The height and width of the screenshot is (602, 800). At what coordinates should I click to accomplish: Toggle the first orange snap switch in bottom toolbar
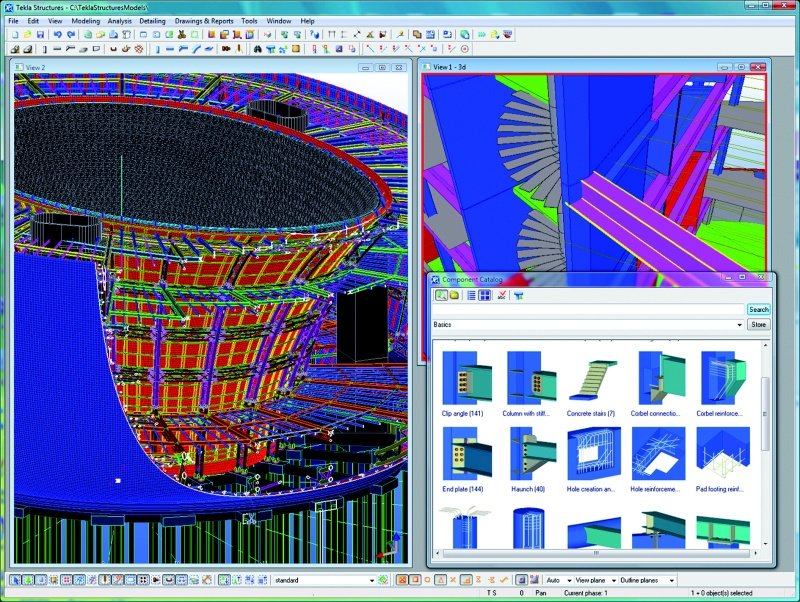coord(402,580)
